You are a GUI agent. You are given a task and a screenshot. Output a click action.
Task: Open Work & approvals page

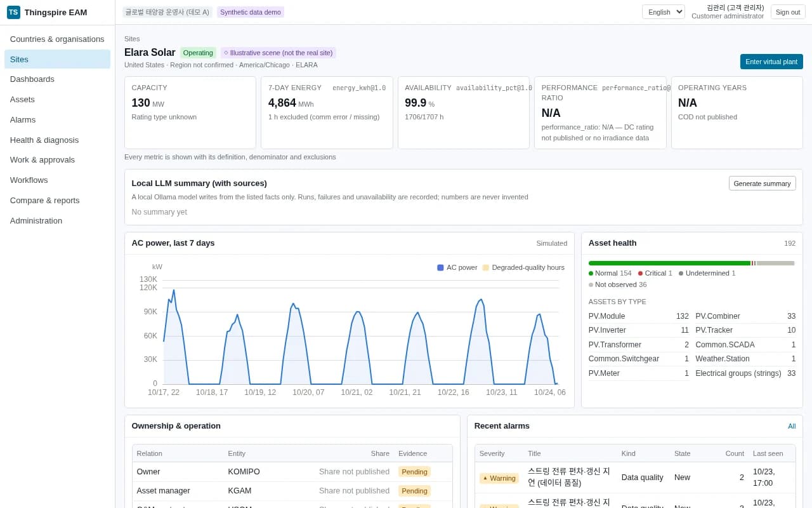pos(57,159)
